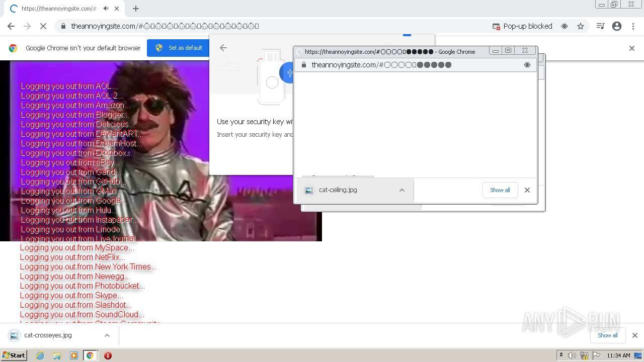
Task: Open the clock showing 11:34 AM
Action: (x=618, y=355)
